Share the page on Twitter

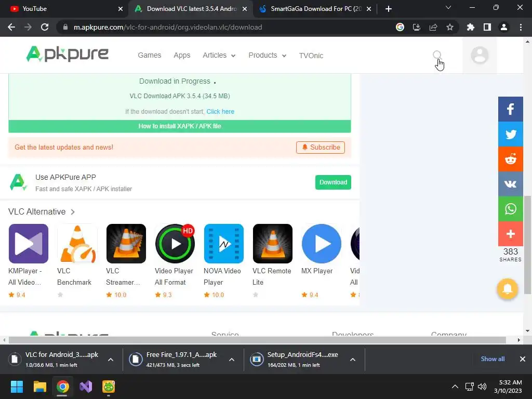click(x=510, y=134)
